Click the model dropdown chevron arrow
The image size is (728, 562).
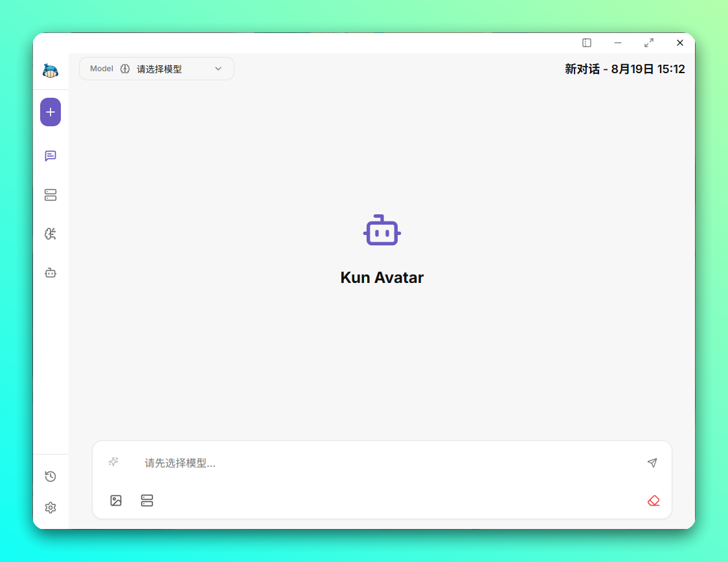[218, 69]
